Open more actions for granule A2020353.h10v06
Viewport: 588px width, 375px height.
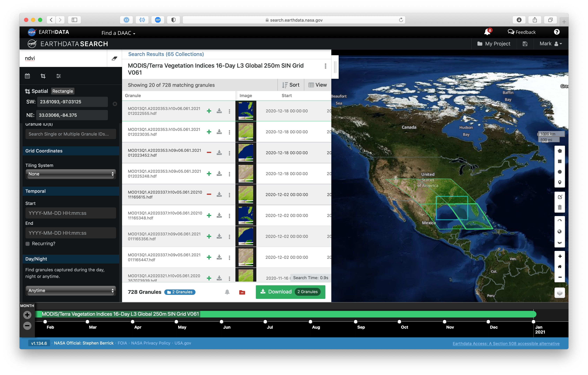click(229, 111)
